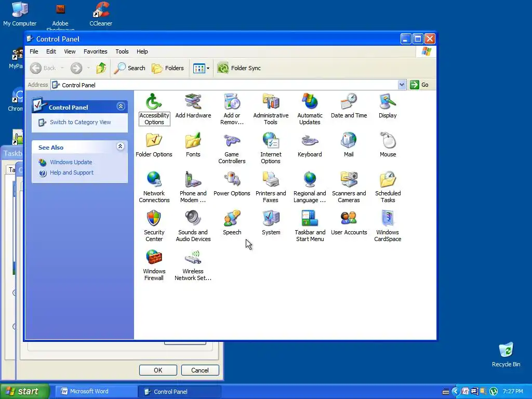Screen dimensions: 532x399
Task: Open Taskbar and Start Menu icon
Action: pyautogui.click(x=310, y=227)
